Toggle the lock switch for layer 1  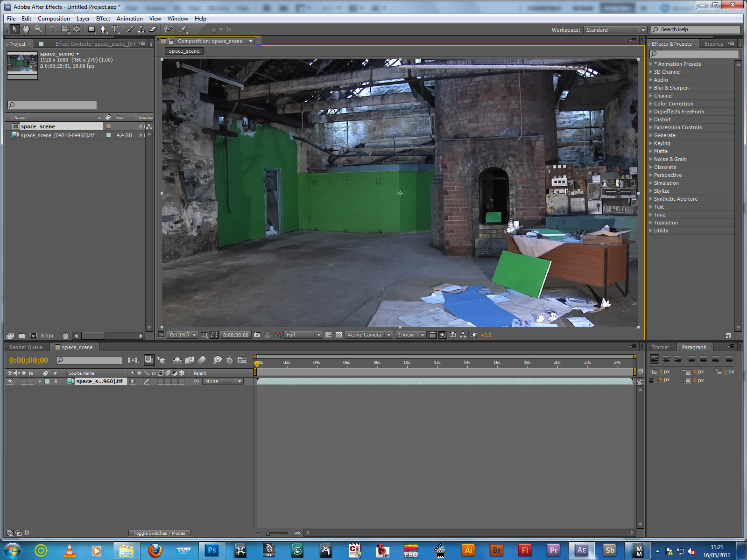[x=31, y=382]
